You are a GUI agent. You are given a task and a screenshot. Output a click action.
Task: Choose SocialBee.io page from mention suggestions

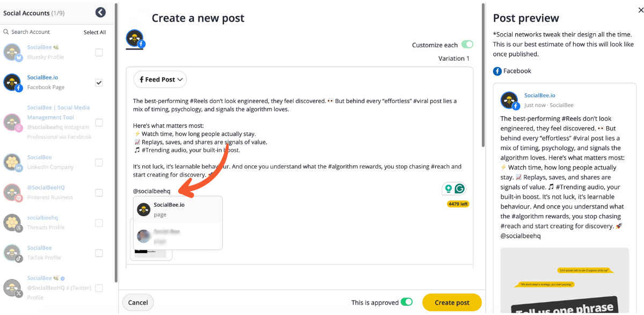point(178,209)
